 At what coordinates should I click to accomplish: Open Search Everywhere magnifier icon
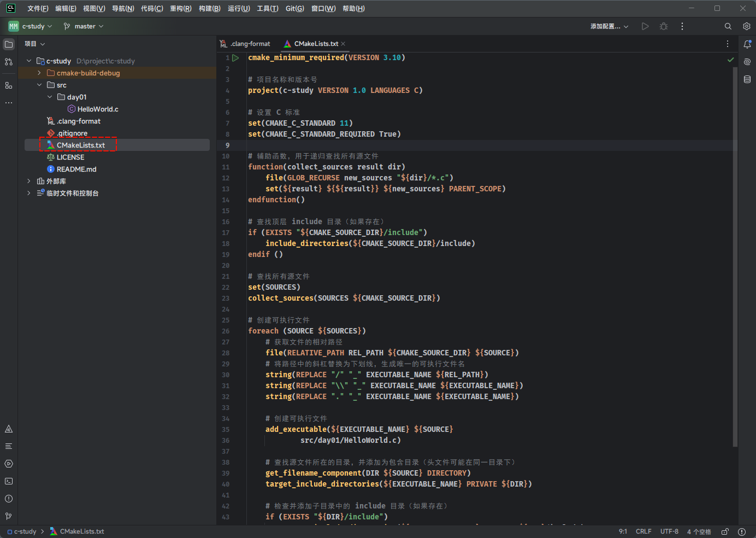(x=728, y=26)
